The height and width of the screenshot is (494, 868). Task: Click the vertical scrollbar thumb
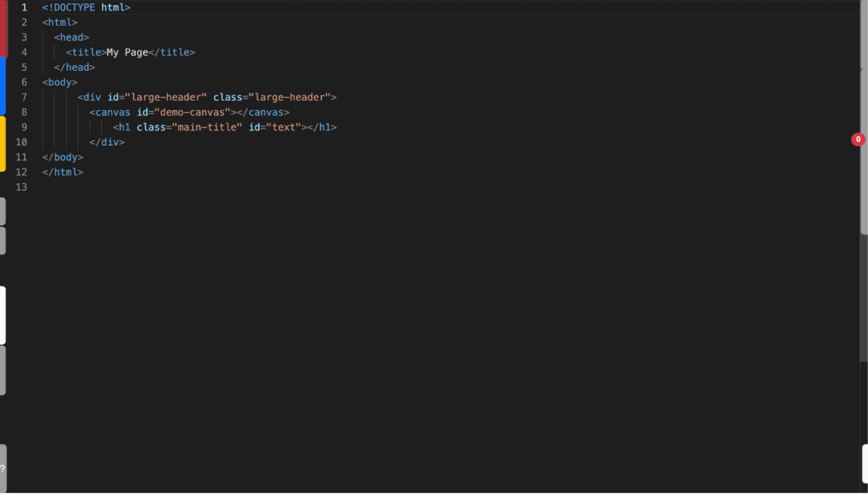(x=864, y=150)
